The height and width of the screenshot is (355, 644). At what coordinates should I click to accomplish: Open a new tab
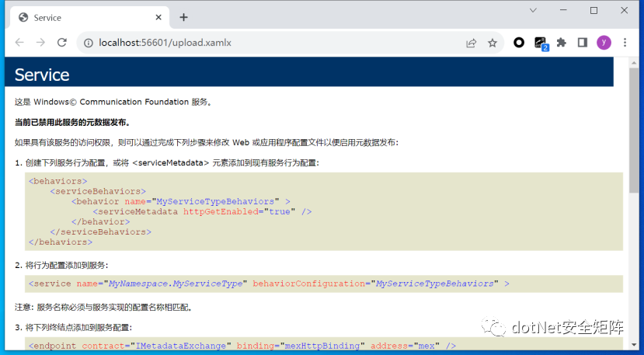click(x=183, y=17)
